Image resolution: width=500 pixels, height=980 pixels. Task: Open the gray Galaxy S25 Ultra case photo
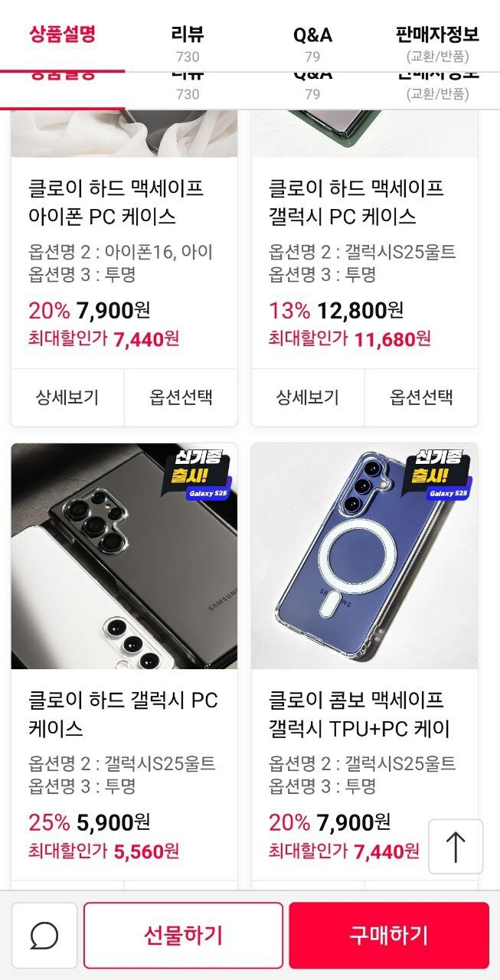coord(124,556)
